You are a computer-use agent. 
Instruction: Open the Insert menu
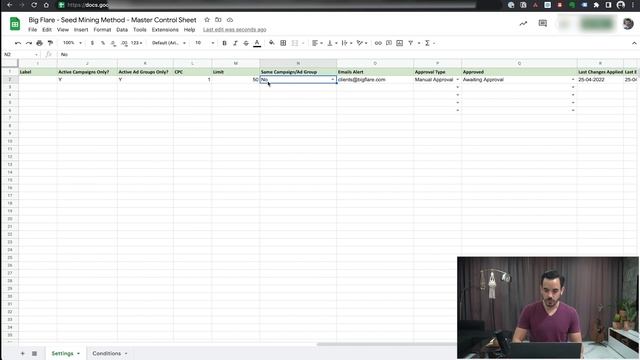(81, 30)
